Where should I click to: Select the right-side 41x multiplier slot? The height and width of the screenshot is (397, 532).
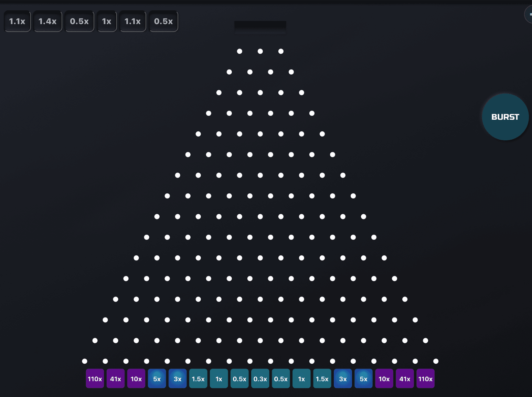(x=405, y=378)
